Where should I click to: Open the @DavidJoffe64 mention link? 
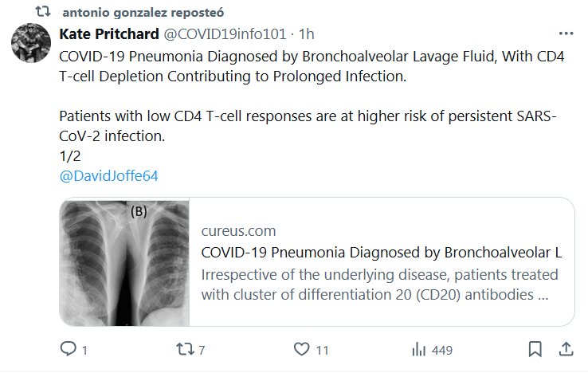point(108,175)
